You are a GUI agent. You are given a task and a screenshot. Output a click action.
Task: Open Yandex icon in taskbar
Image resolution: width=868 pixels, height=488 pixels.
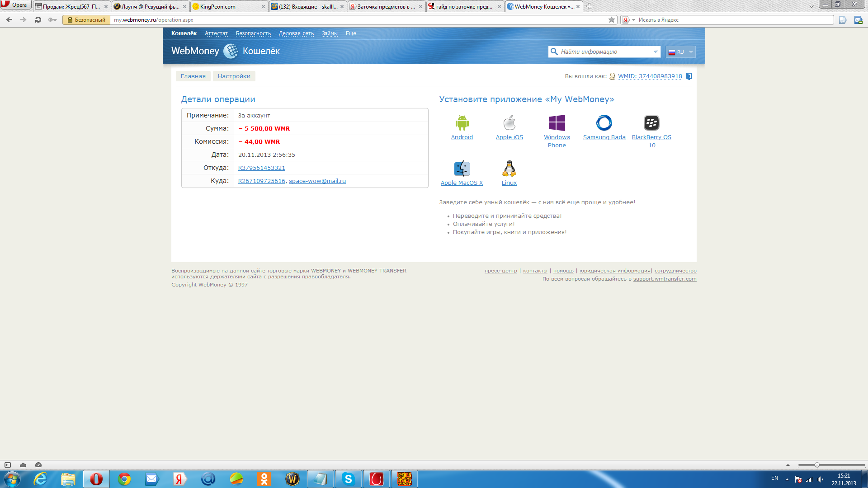180,479
